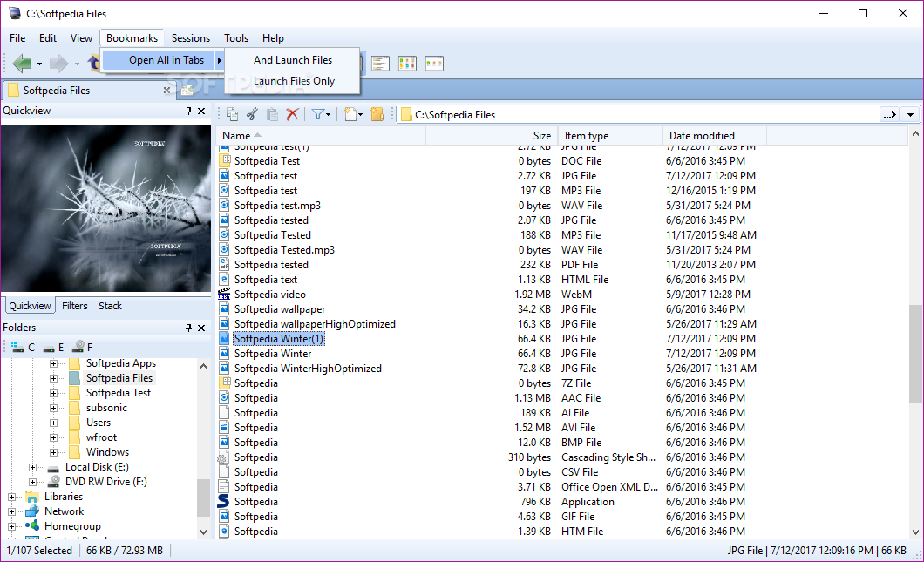Click the filter funnel icon
924x562 pixels.
point(317,114)
